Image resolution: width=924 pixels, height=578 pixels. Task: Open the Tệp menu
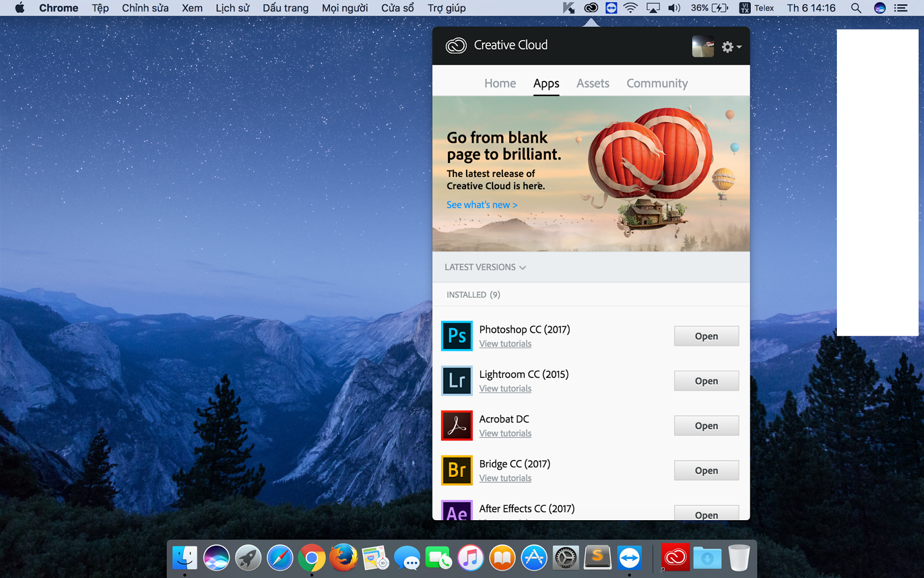(x=100, y=8)
